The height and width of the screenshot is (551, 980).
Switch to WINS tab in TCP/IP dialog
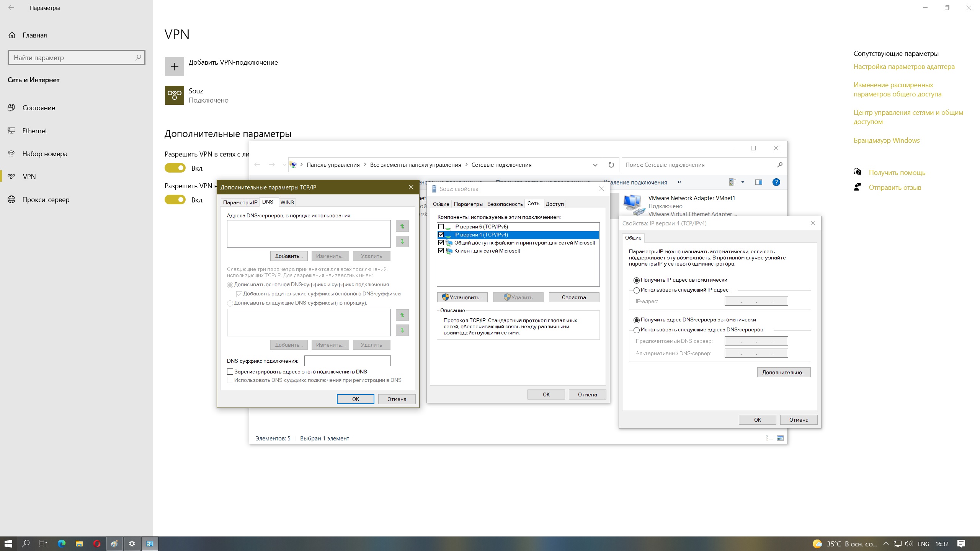click(287, 202)
